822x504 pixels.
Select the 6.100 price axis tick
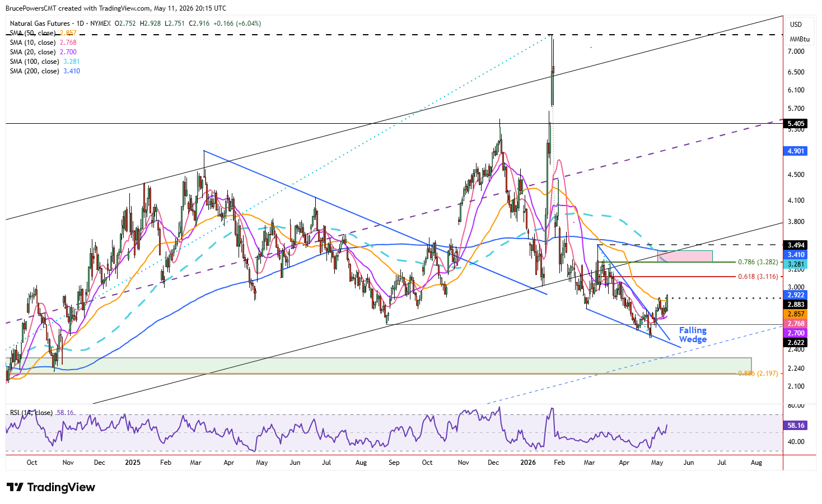tap(796, 90)
